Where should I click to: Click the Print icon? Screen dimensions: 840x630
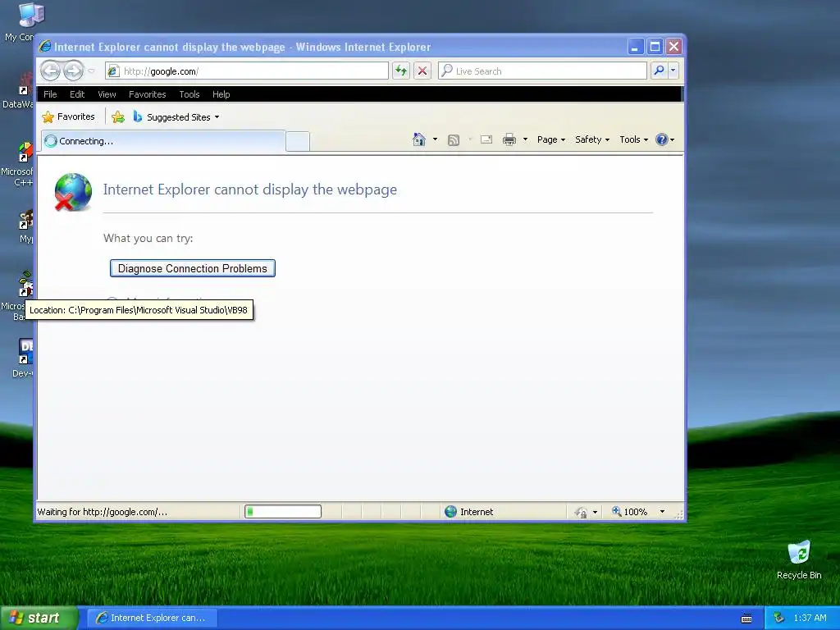pos(509,139)
